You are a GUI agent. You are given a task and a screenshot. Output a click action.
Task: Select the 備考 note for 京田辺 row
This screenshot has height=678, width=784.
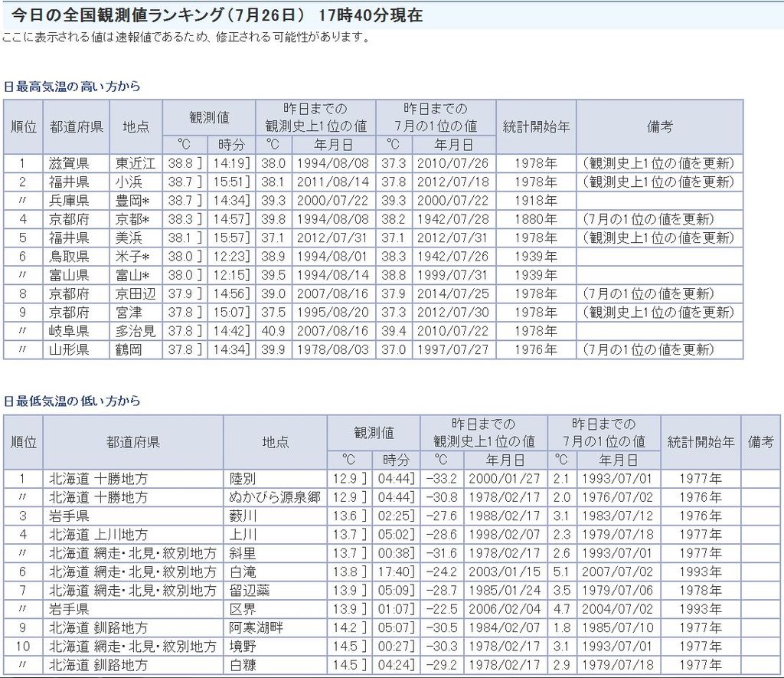point(648,293)
